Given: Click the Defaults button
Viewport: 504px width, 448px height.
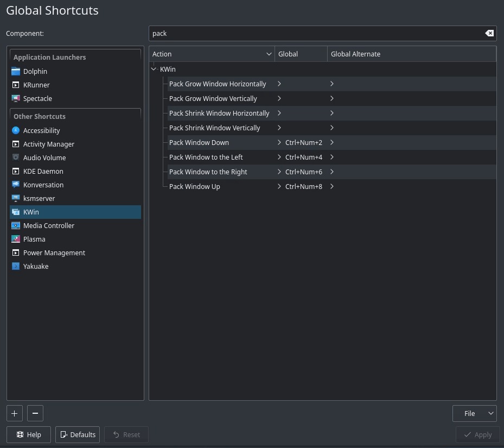Looking at the screenshot, I should 77,434.
